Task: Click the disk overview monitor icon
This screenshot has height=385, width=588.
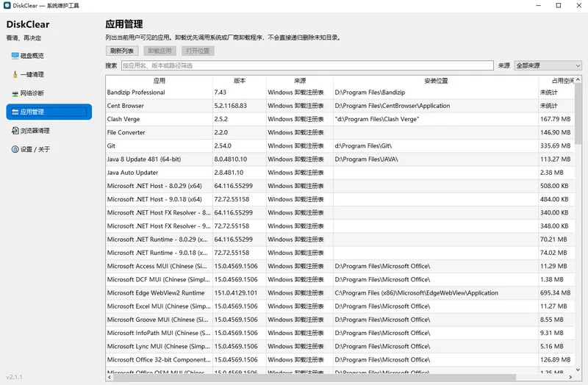Action: point(15,56)
